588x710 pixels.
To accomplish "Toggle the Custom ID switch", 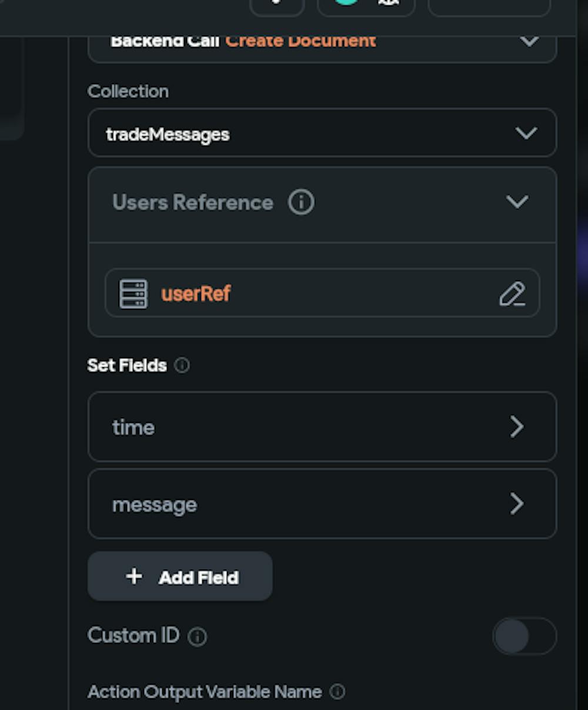I will [524, 636].
